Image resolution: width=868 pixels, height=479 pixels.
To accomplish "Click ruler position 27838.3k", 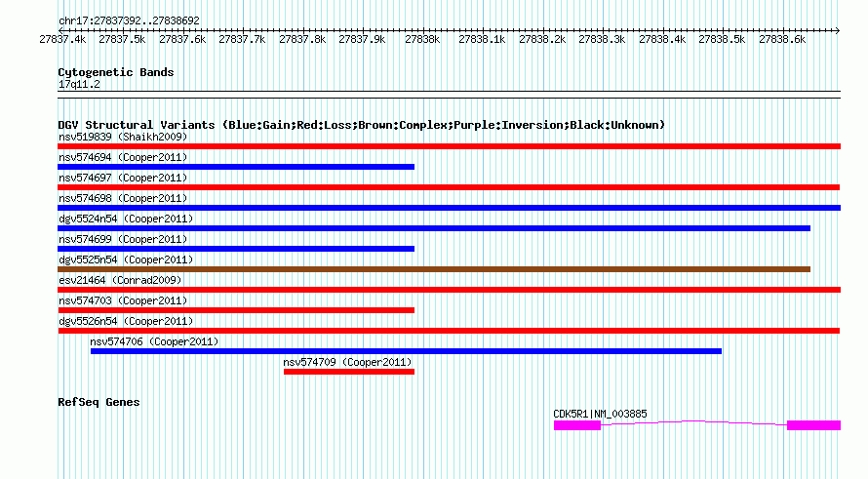I will click(603, 39).
